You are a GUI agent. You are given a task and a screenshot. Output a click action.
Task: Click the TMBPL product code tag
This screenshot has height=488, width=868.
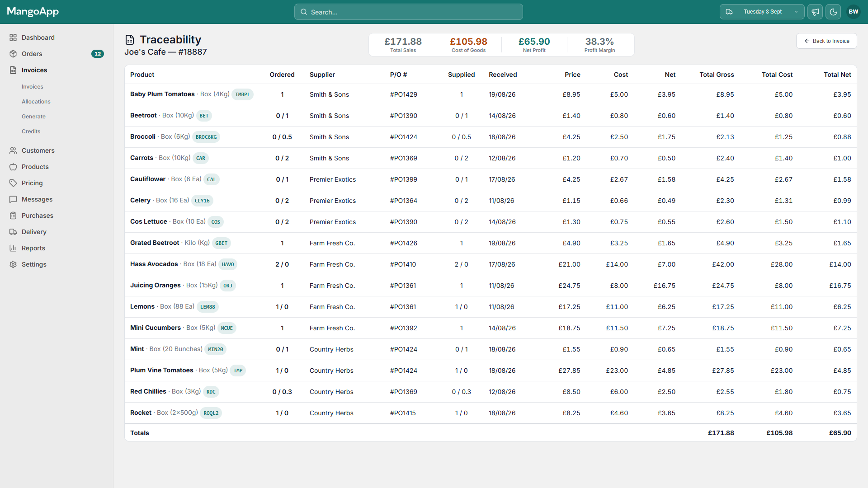point(242,94)
